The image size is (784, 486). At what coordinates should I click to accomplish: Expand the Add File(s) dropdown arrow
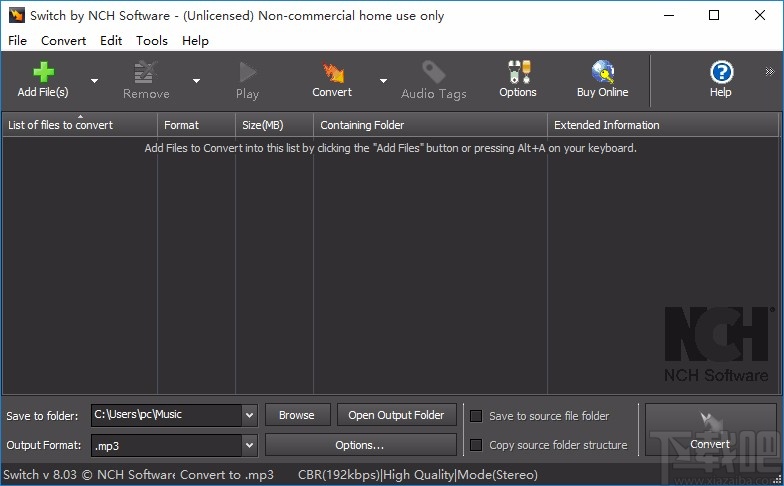[94, 80]
